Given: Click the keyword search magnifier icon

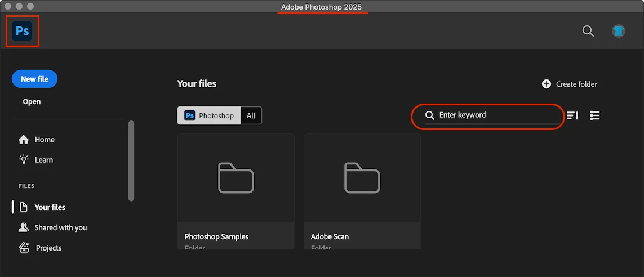Looking at the screenshot, I should coord(429,115).
